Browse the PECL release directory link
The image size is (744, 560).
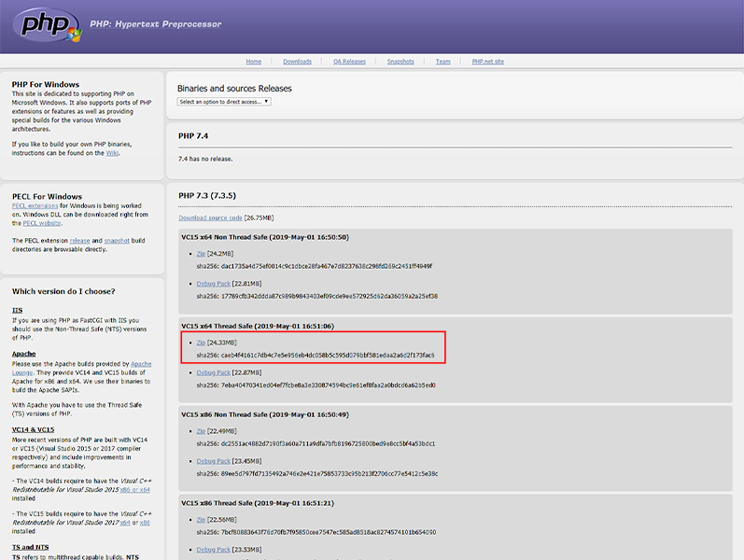(x=79, y=241)
